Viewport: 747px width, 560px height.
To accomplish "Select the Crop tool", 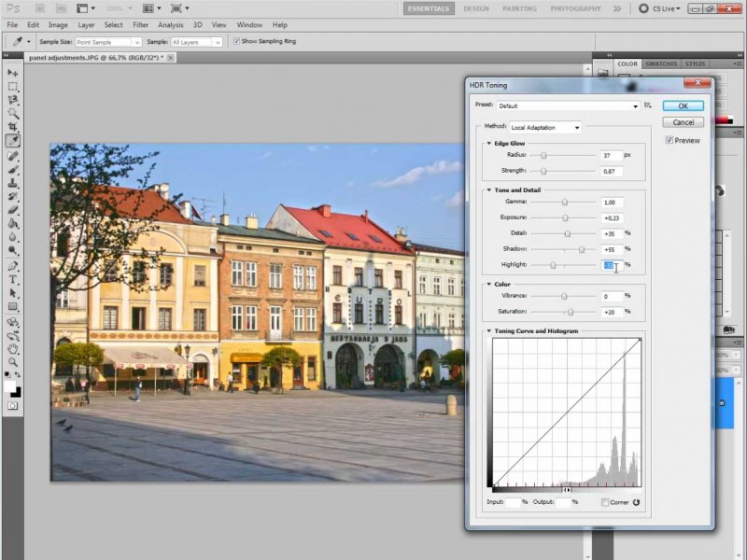I will tap(13, 126).
